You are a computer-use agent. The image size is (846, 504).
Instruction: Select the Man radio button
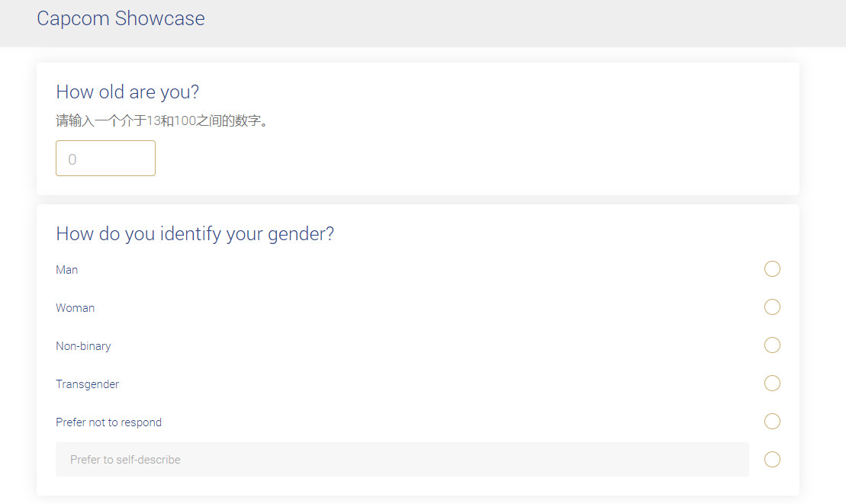click(x=772, y=269)
